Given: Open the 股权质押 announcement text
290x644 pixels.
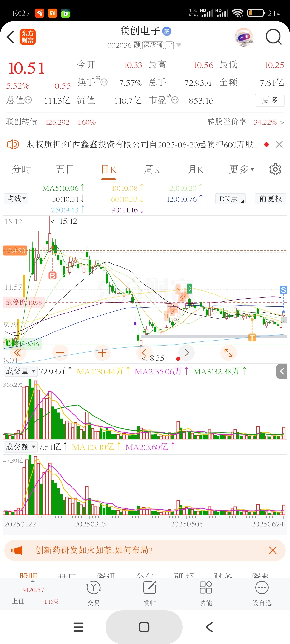Looking at the screenshot, I should pyautogui.click(x=143, y=145).
